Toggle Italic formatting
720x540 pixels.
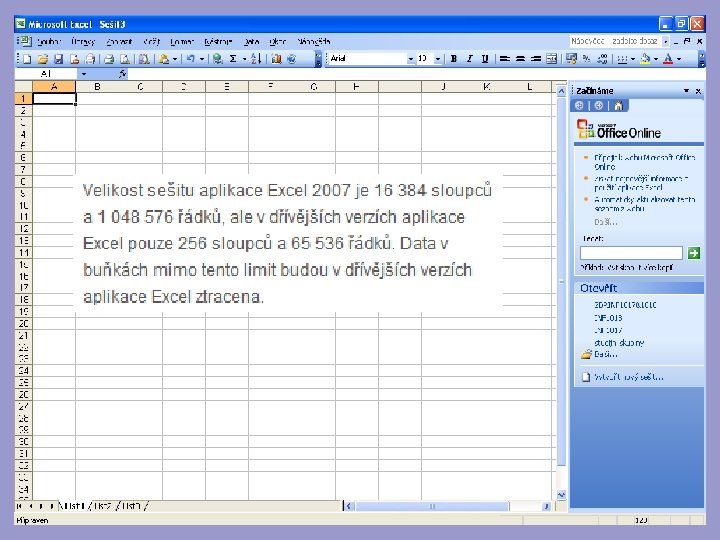469,59
